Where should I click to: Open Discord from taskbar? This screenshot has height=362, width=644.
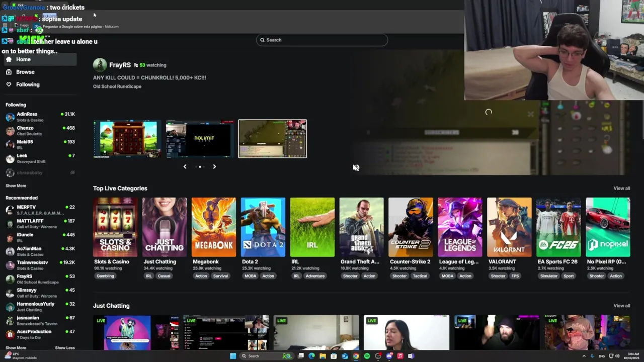click(x=389, y=356)
